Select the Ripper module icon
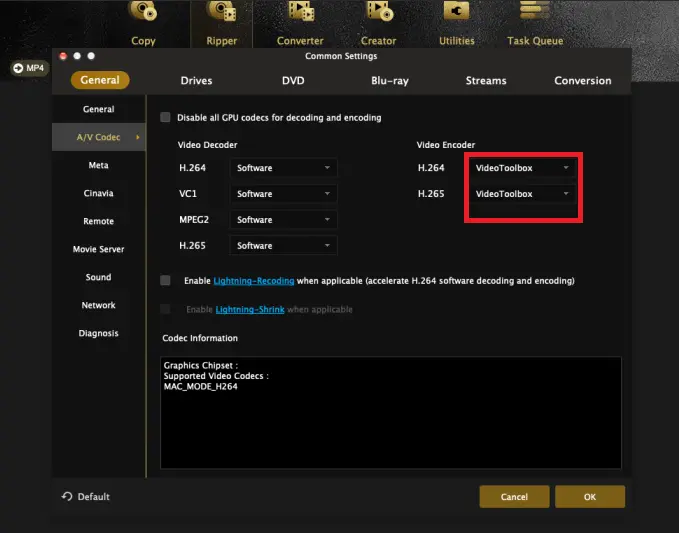The image size is (679, 533). [220, 14]
